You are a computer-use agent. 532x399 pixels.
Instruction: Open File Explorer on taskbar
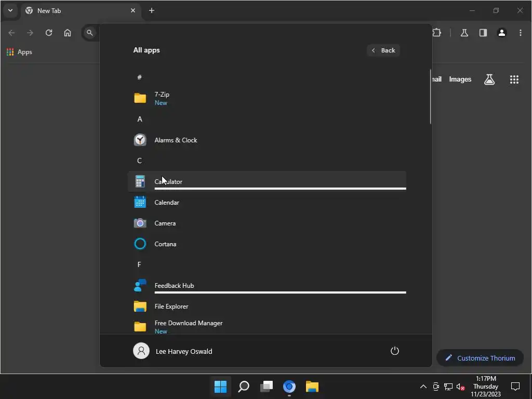pyautogui.click(x=312, y=387)
